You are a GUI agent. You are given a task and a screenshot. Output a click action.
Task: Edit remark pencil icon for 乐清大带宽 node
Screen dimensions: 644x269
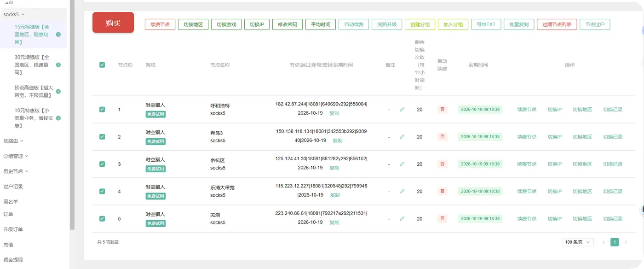(x=402, y=191)
